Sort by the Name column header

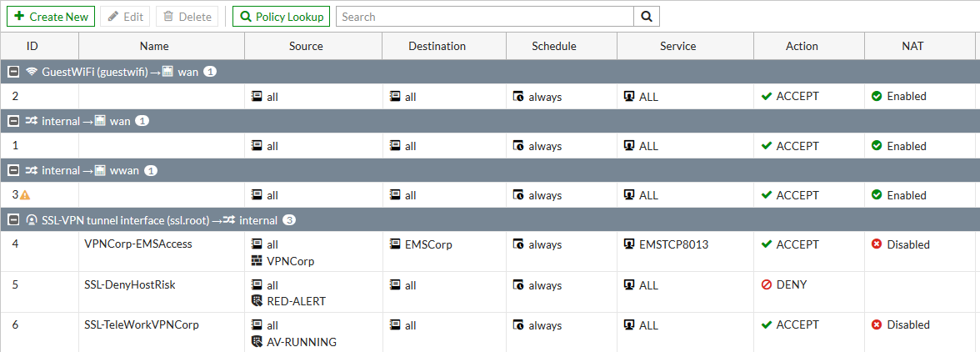160,47
